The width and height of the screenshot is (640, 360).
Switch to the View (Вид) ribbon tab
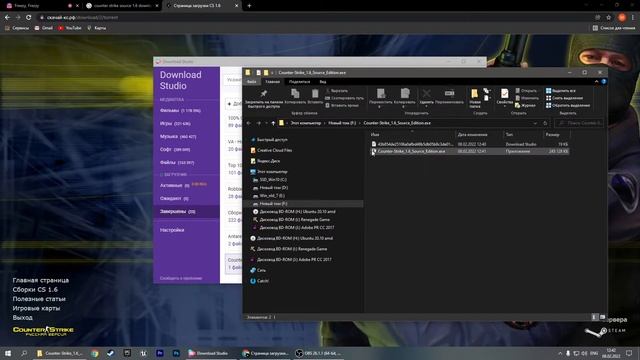[323, 82]
